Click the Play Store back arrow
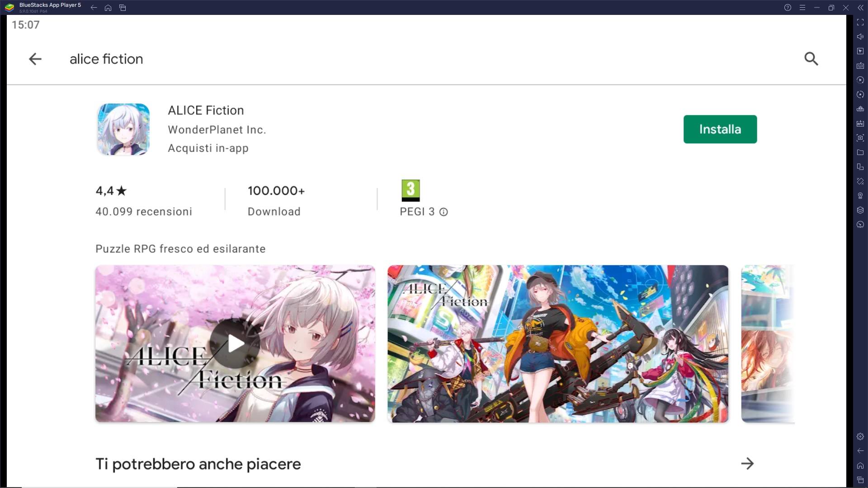868x488 pixels. [x=35, y=59]
